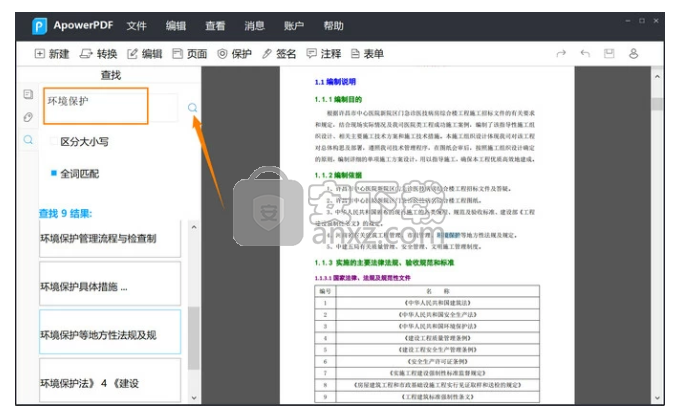Click the 1.1.1 编制目的 heading

point(338,99)
